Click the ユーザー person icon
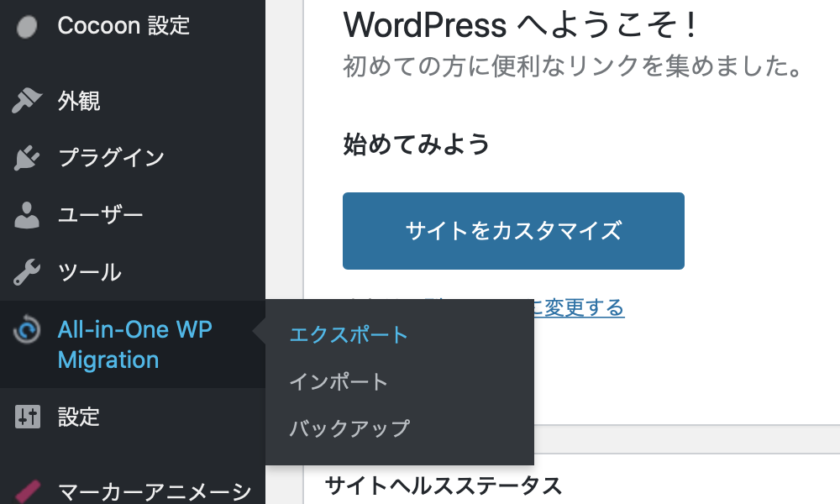This screenshot has height=504, width=840. click(26, 215)
